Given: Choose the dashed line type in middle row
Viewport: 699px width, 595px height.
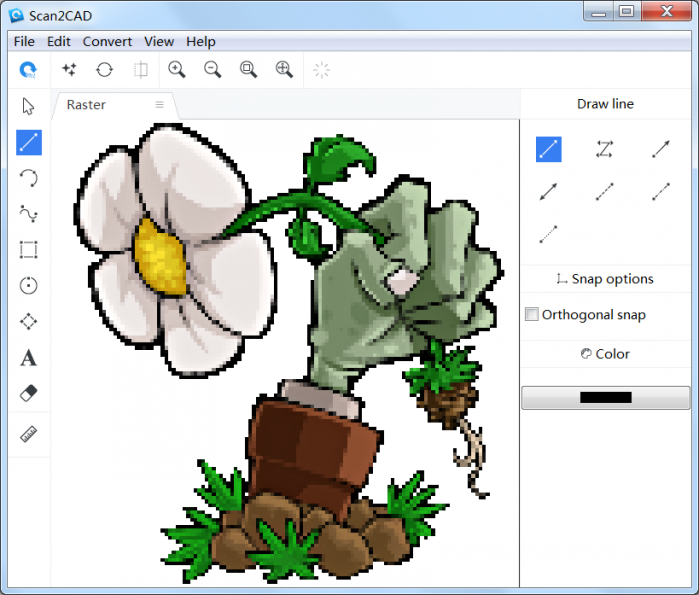Looking at the screenshot, I should pyautogui.click(x=604, y=192).
